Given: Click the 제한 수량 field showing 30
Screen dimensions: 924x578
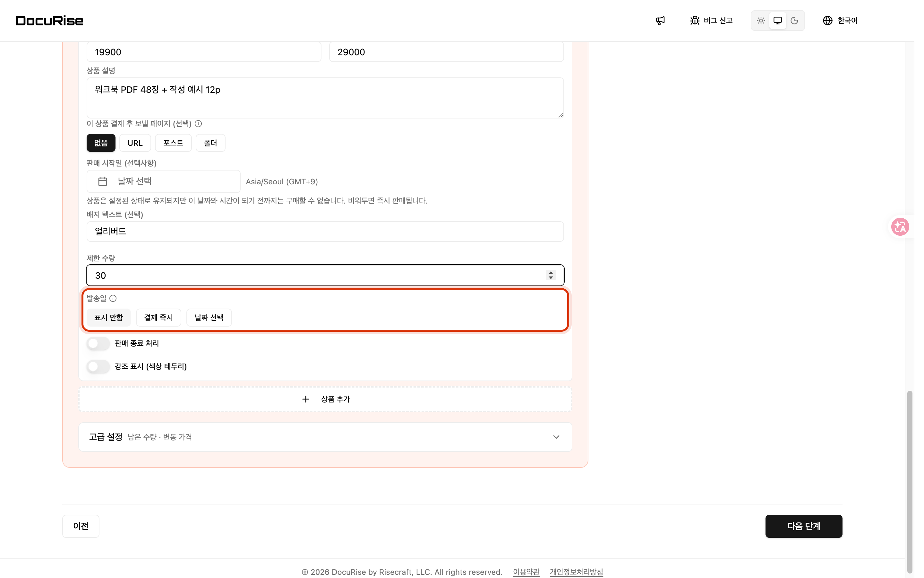Looking at the screenshot, I should tap(325, 275).
